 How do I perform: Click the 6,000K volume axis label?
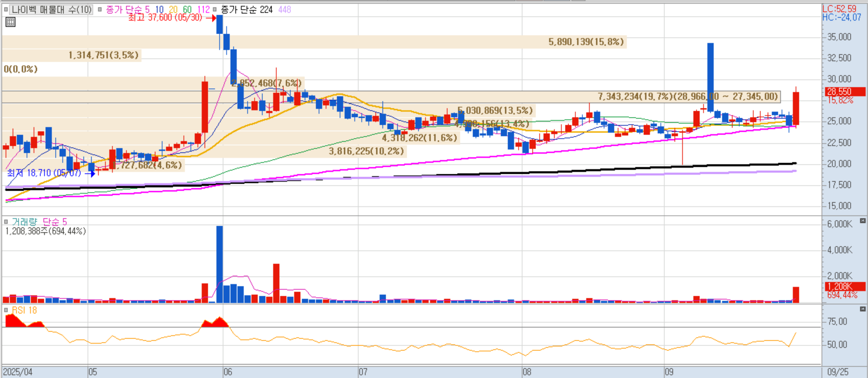(x=840, y=224)
